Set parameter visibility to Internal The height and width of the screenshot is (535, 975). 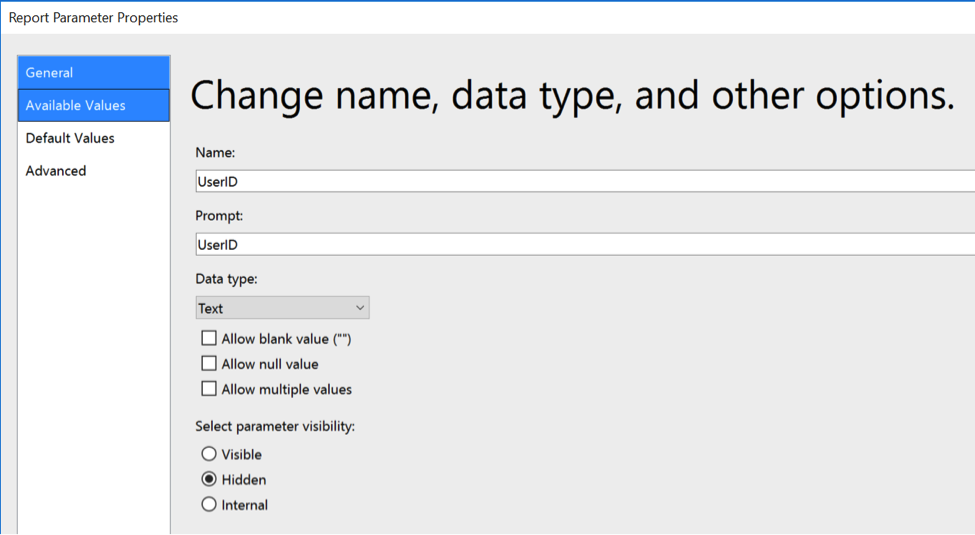click(209, 505)
